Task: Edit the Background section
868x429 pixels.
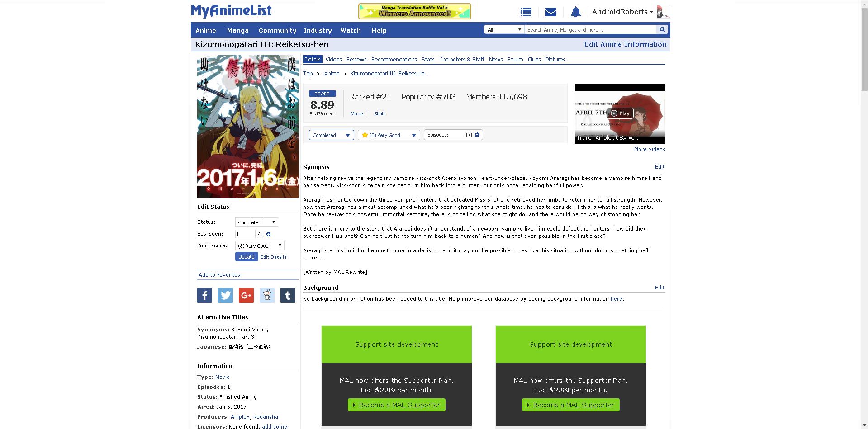Action: coord(659,288)
